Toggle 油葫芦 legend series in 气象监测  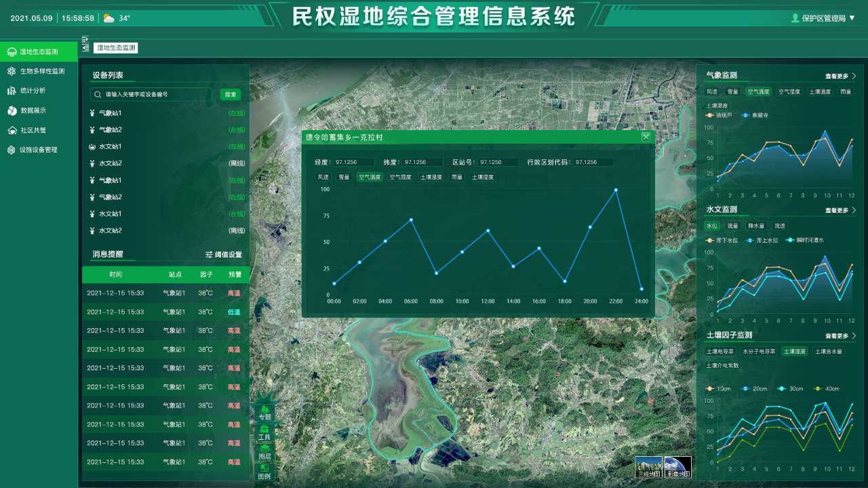[719, 115]
